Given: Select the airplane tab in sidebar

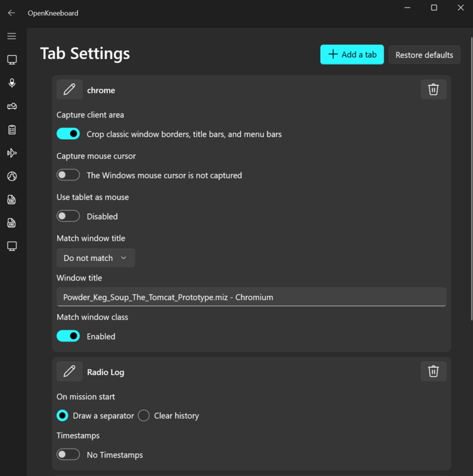Looking at the screenshot, I should click(x=11, y=153).
